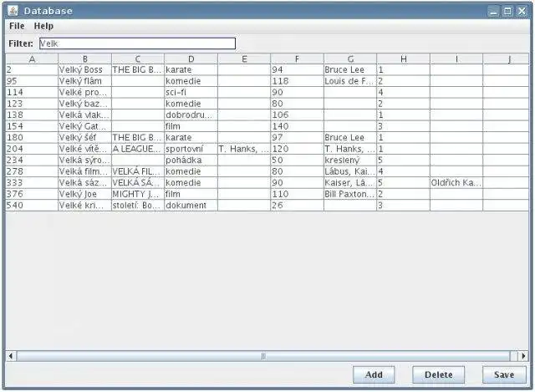535x392 pixels.
Task: Select the cell 'Velký Joe'
Action: 85,194
